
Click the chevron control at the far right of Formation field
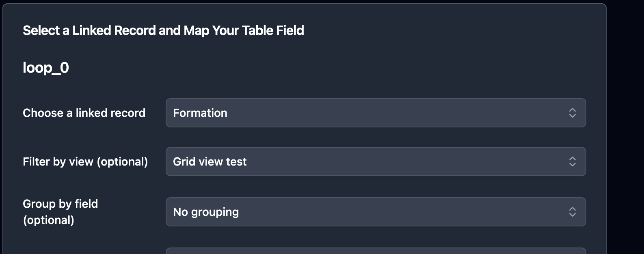point(573,113)
